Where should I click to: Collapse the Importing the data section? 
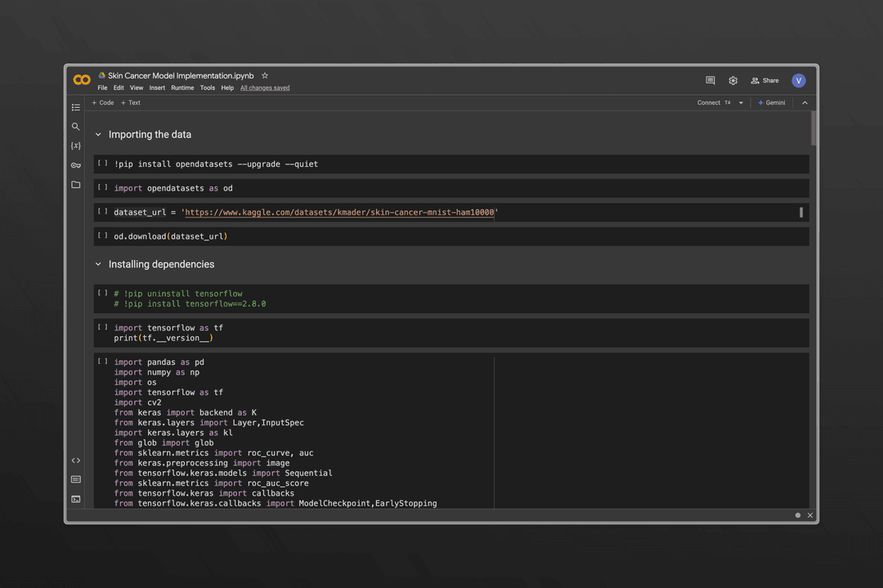98,135
